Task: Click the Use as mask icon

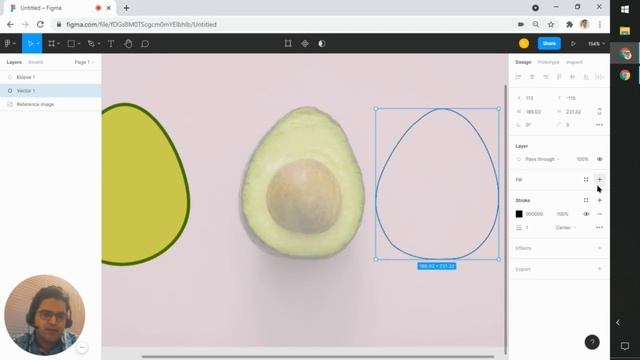Action: click(322, 43)
